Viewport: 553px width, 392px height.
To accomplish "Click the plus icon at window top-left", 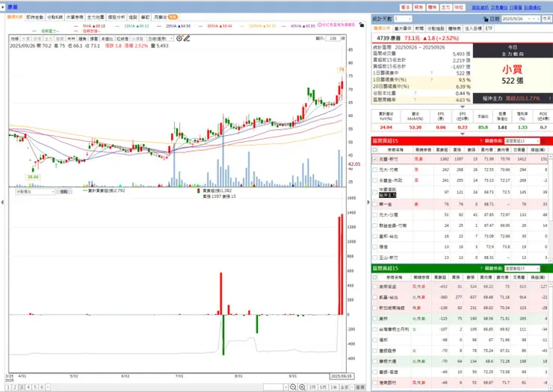I will point(2,7).
